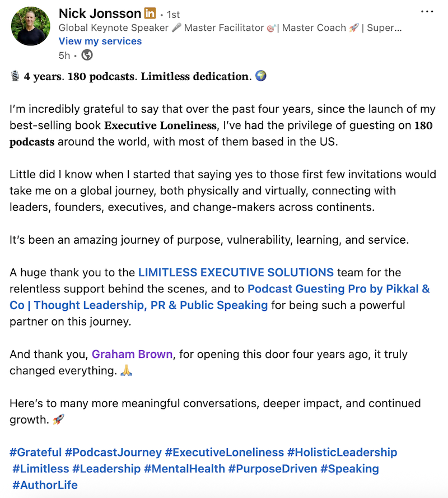Click the #AuthorLife hashtag
This screenshot has height=498, width=448.
point(45,485)
